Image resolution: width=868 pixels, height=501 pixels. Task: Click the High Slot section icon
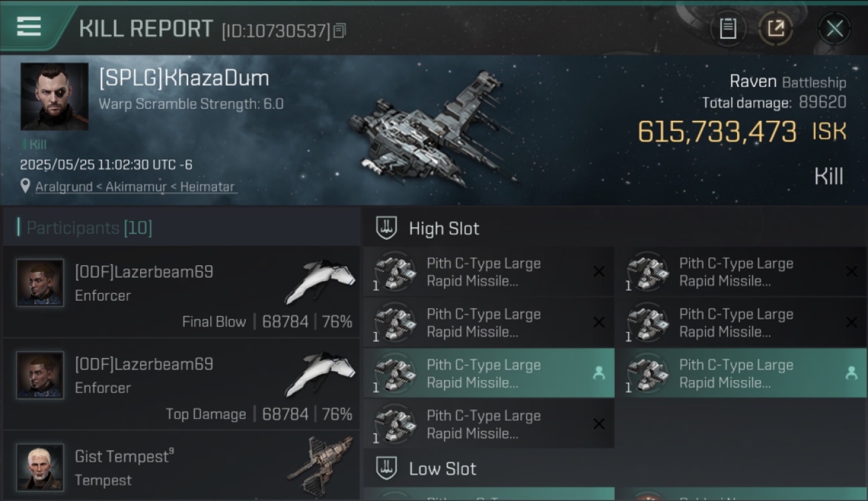(x=387, y=228)
